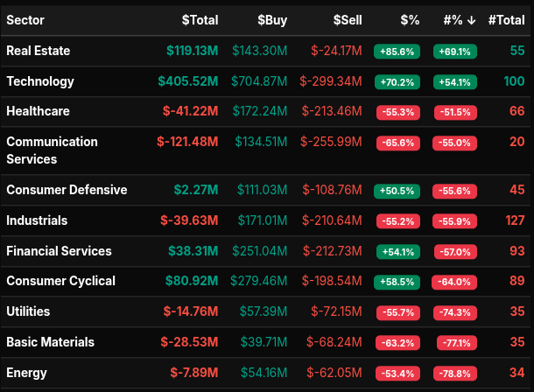The width and height of the screenshot is (534, 392).
Task: Click the $-28.53M total value
Action: [189, 342]
